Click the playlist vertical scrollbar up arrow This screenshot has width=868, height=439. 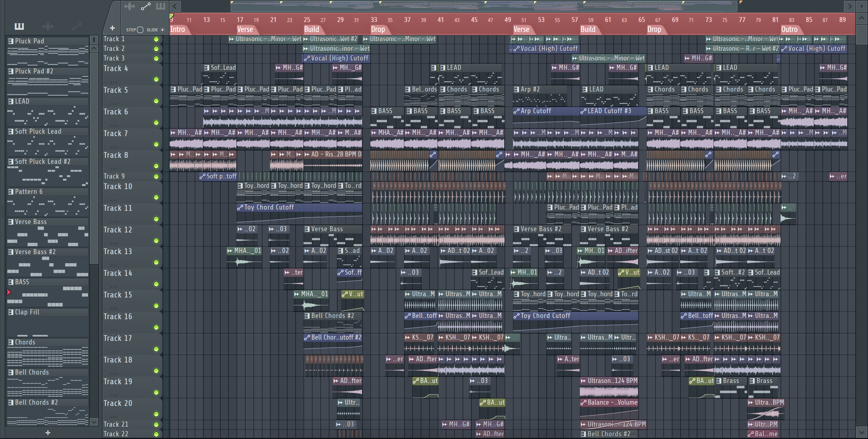[861, 18]
